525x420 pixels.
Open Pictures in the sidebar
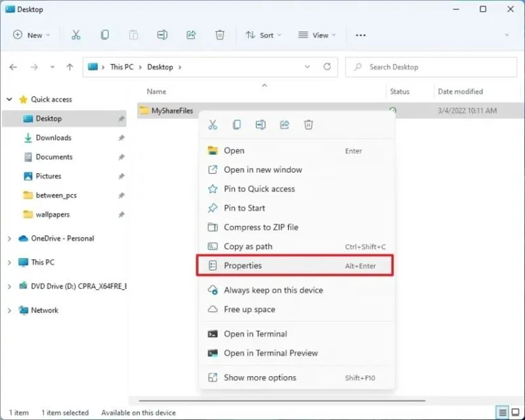point(64,176)
